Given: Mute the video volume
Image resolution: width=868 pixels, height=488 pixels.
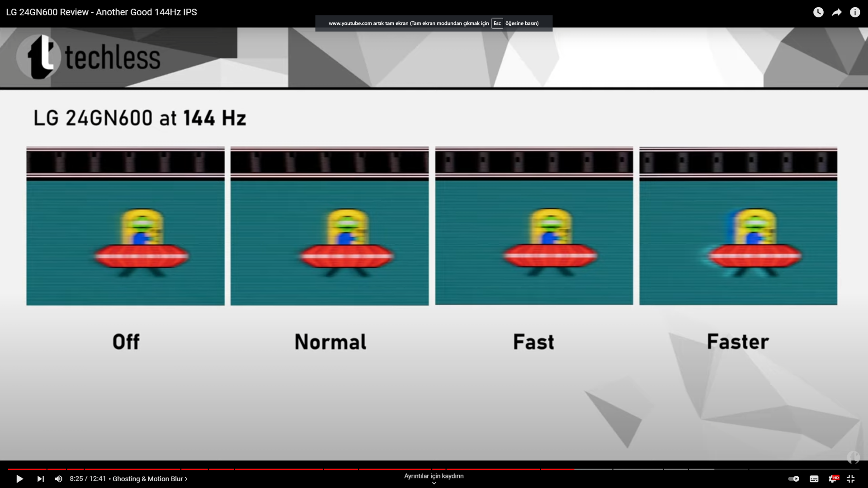Looking at the screenshot, I should click(x=58, y=479).
